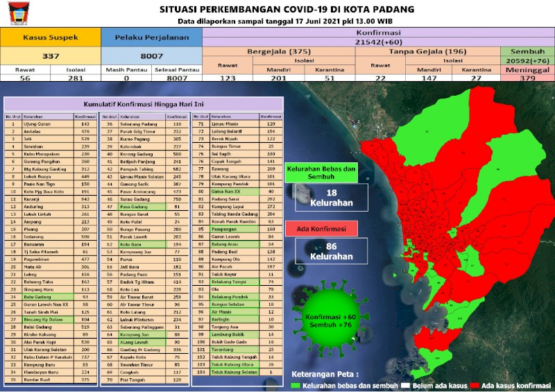This screenshot has width=555, height=392.
Task: Select the Korong Gadang row
Action: [x=145, y=154]
